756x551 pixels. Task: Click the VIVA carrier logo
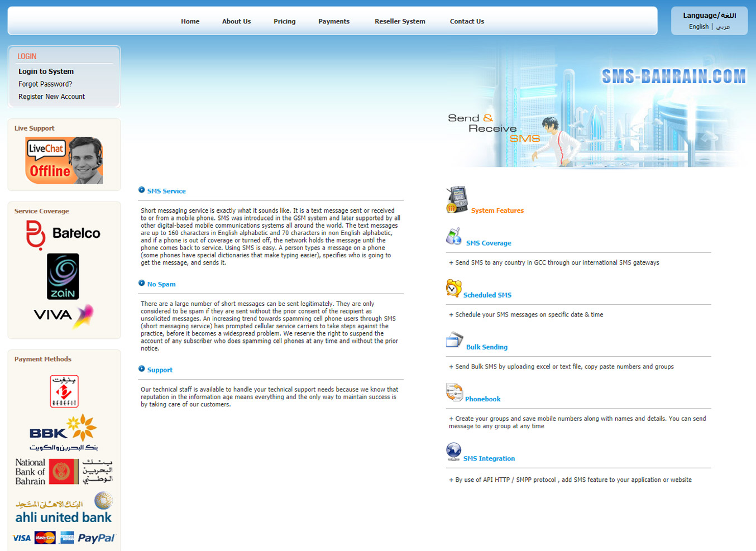[63, 315]
